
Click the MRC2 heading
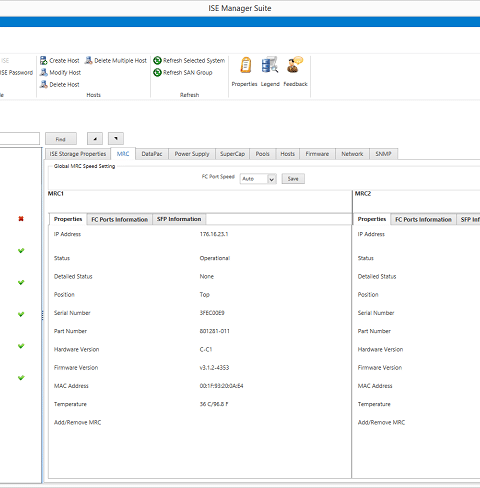coord(363,194)
